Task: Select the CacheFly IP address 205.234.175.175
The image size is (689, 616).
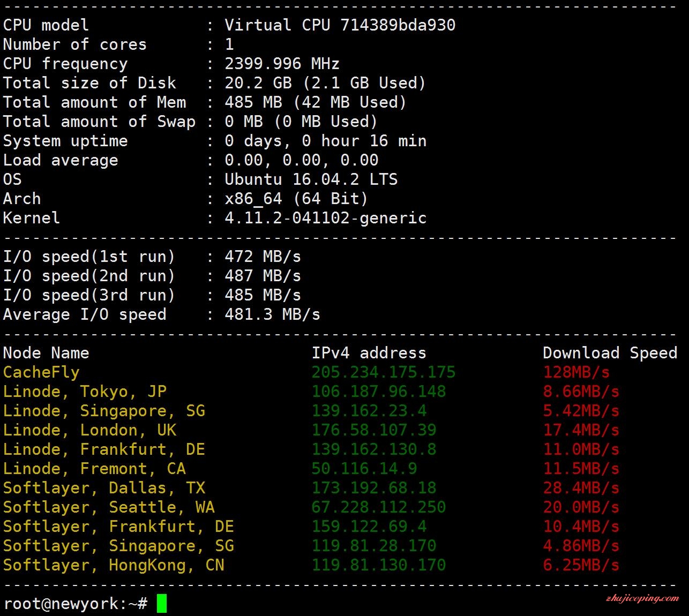Action: coord(384,372)
